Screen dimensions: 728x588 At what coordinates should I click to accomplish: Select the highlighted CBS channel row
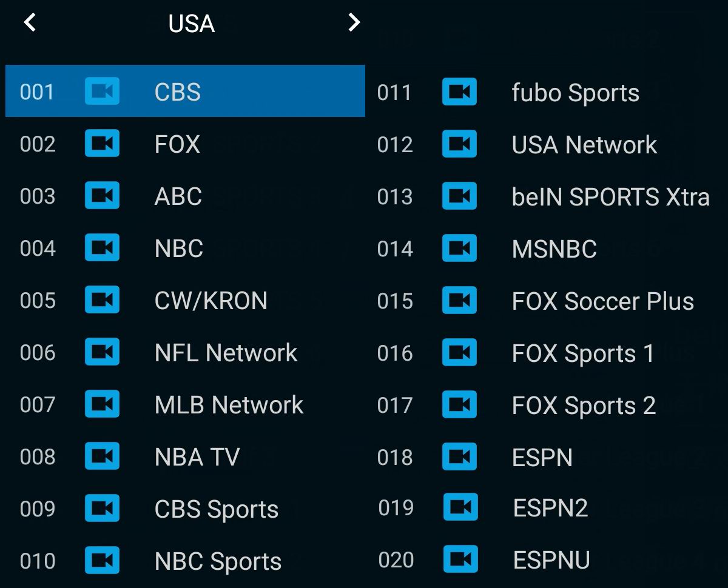click(x=182, y=92)
